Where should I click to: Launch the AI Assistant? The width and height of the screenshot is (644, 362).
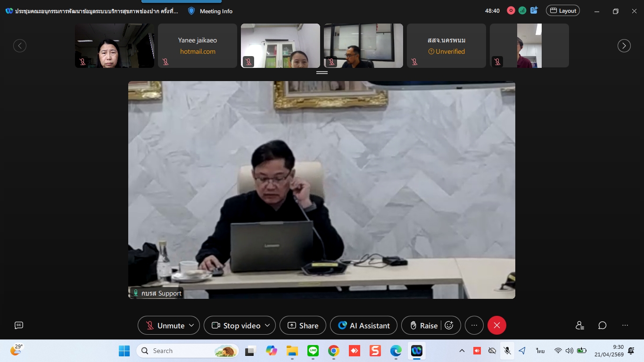[363, 325]
